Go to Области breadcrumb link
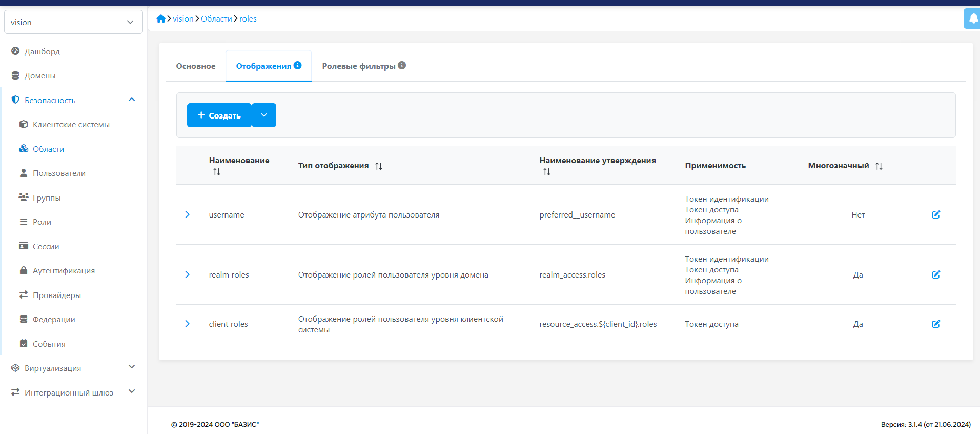Screen dimensions: 980x434 click(216, 19)
